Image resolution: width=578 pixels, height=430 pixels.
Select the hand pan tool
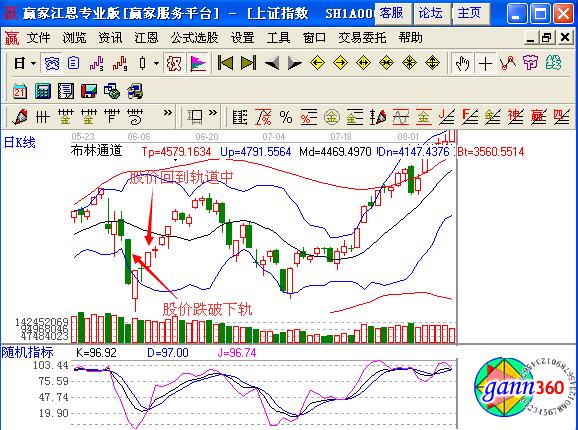click(462, 63)
